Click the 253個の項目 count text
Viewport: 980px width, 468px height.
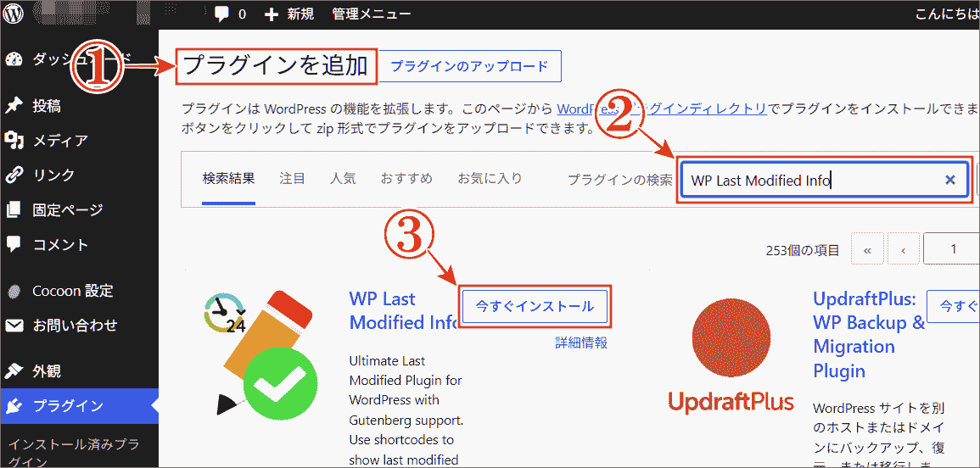(803, 250)
